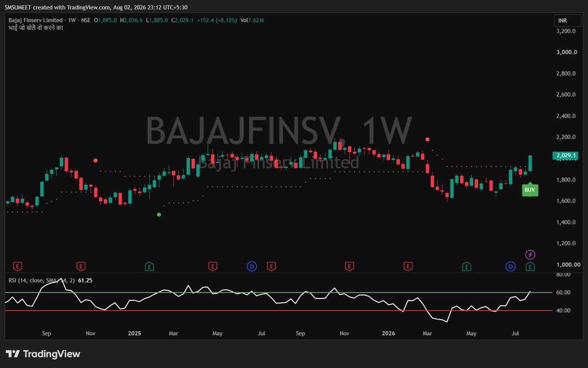
Task: Click the 2025 time axis label
Action: click(x=134, y=333)
